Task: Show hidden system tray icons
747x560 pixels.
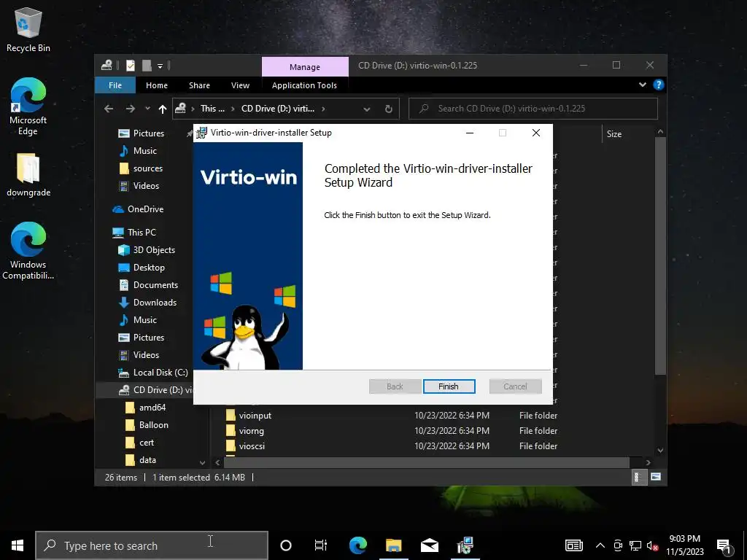Action: pos(600,545)
